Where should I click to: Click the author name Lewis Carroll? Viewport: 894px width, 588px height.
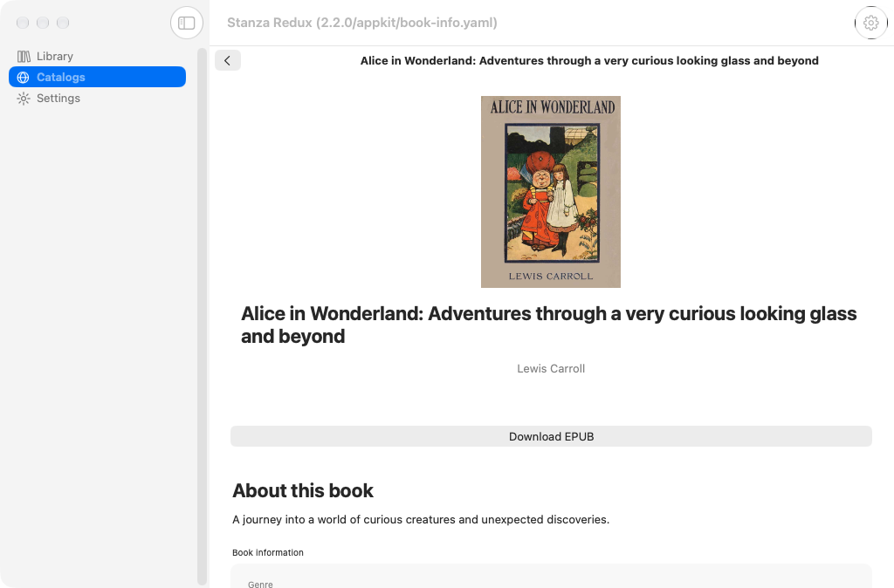[x=551, y=369]
